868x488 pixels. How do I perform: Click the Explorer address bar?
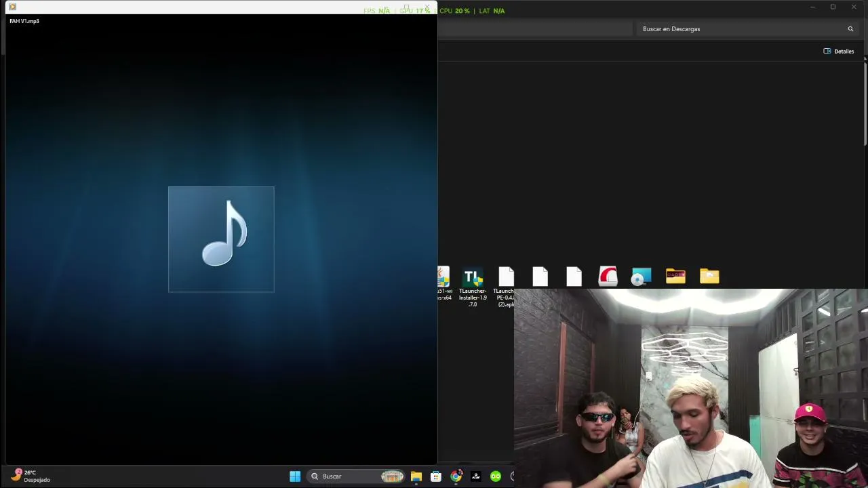point(534,29)
